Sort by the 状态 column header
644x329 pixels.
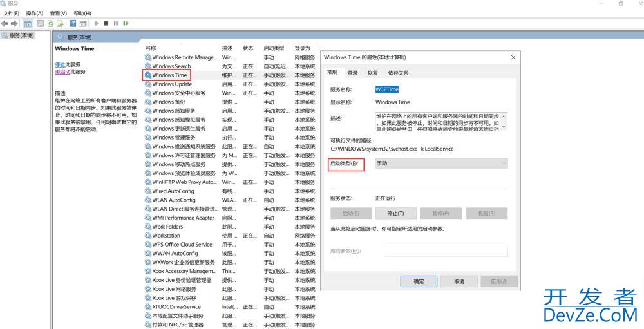pos(248,48)
